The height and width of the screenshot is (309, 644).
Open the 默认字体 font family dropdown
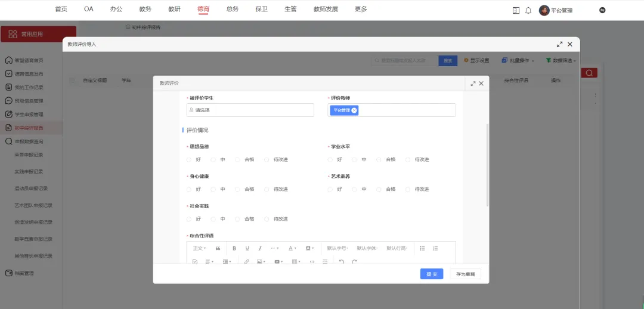click(367, 248)
